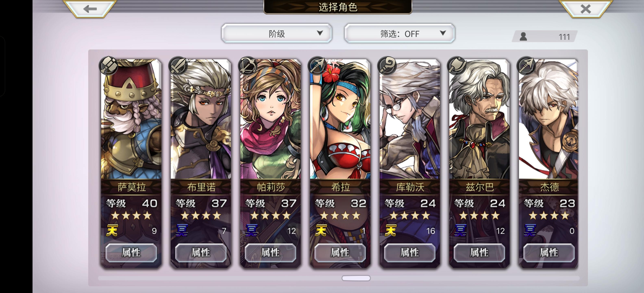Tap the character count icon beside 111

[523, 37]
